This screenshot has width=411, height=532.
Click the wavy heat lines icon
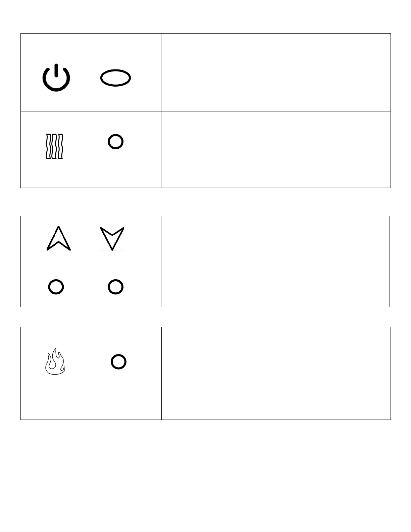54,146
